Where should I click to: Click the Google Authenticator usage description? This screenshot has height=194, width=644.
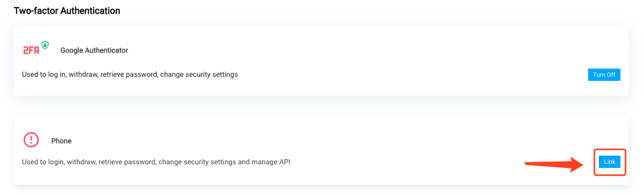point(130,75)
